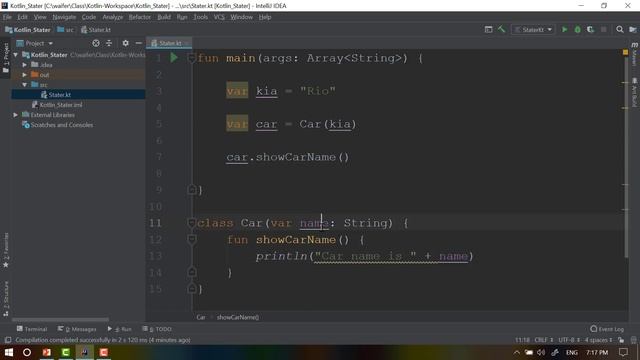Click src in navigation breadcrumb
The height and width of the screenshot is (360, 640).
coord(66,30)
